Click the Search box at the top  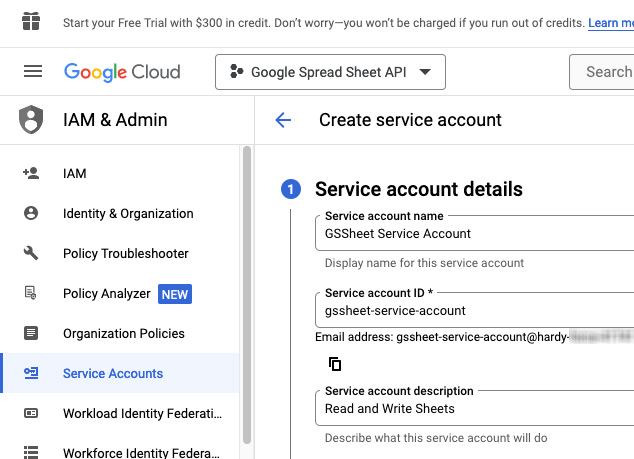(602, 72)
